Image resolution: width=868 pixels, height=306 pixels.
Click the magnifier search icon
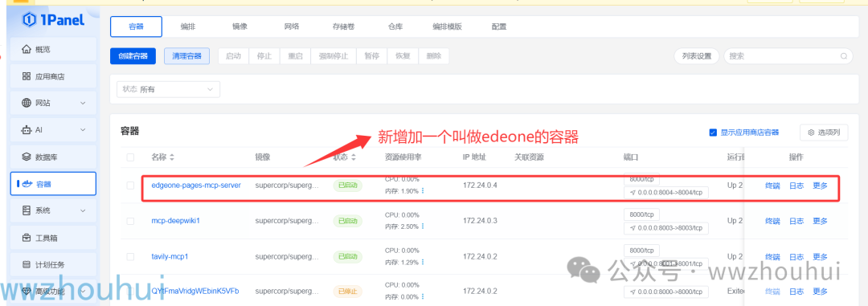coord(844,56)
